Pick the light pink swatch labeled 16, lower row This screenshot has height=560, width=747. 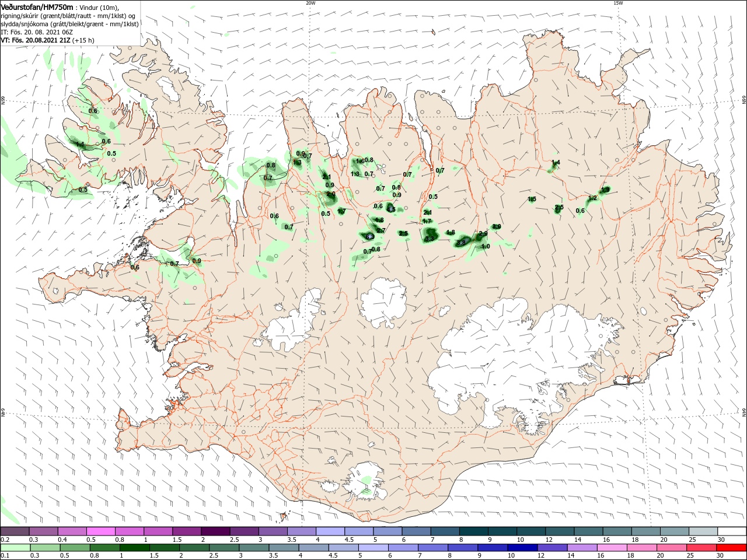[612, 548]
